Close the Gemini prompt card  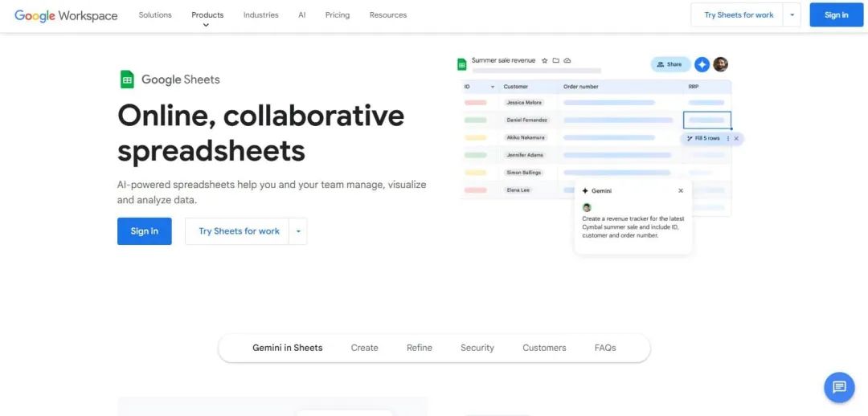pyautogui.click(x=681, y=191)
